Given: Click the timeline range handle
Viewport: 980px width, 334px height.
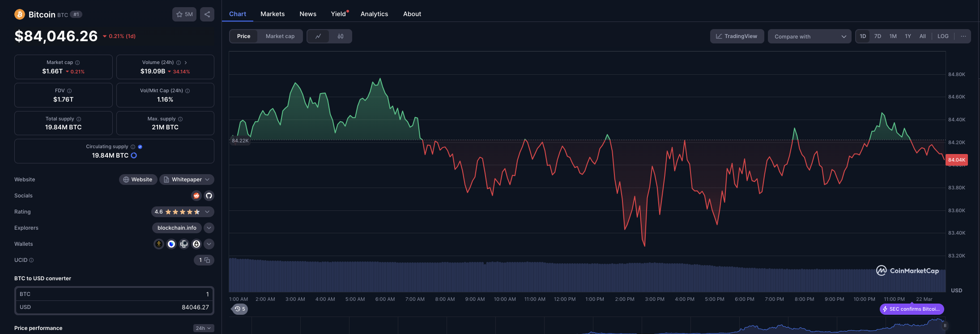Looking at the screenshot, I should [x=945, y=325].
